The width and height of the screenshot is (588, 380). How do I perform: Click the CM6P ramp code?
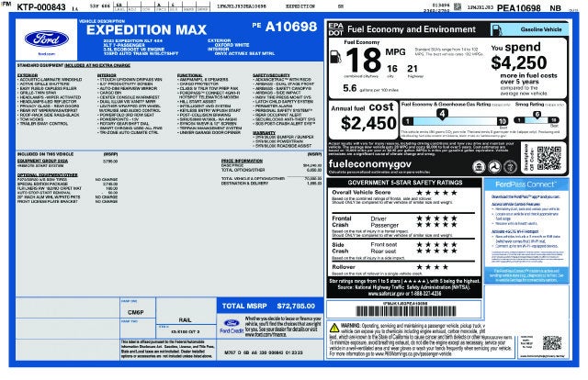pyautogui.click(x=136, y=312)
